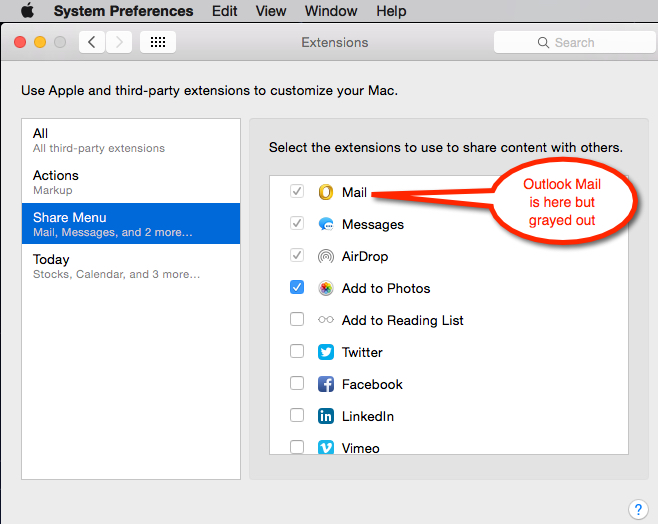The height and width of the screenshot is (524, 658).
Task: Click the Photos flower icon
Action: pyautogui.click(x=326, y=288)
